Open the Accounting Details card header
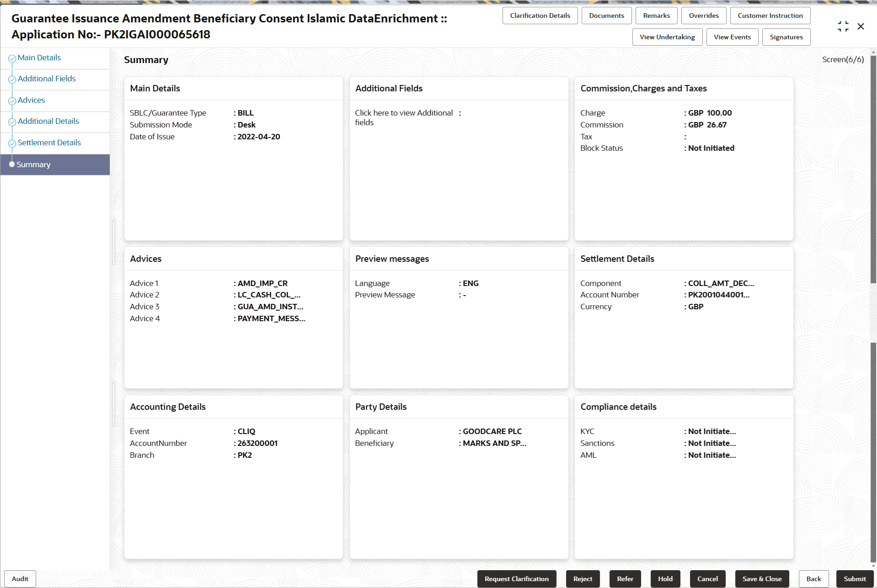 coord(234,407)
